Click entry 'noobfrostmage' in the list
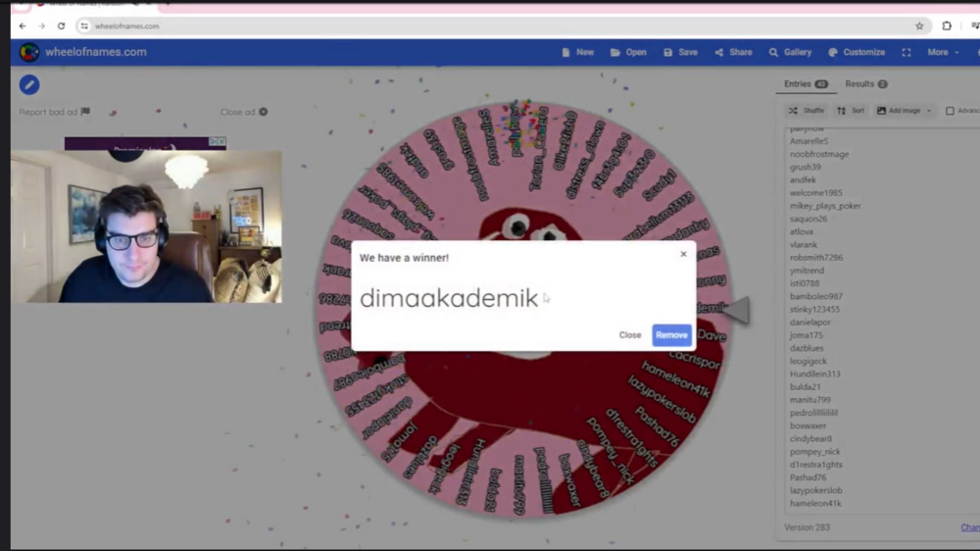 click(818, 154)
